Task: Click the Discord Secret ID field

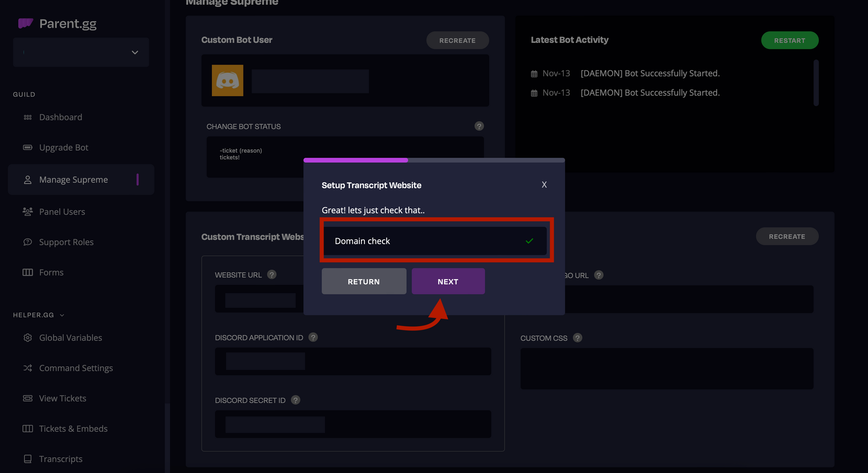Action: click(353, 424)
